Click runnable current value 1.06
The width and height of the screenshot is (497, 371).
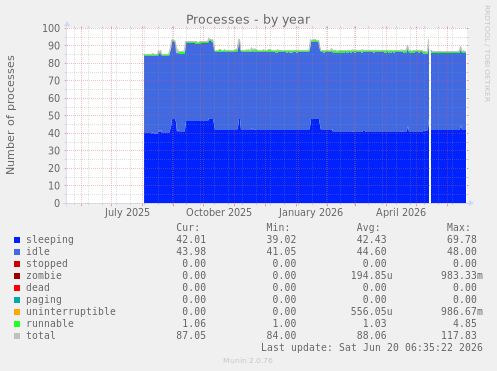[194, 324]
